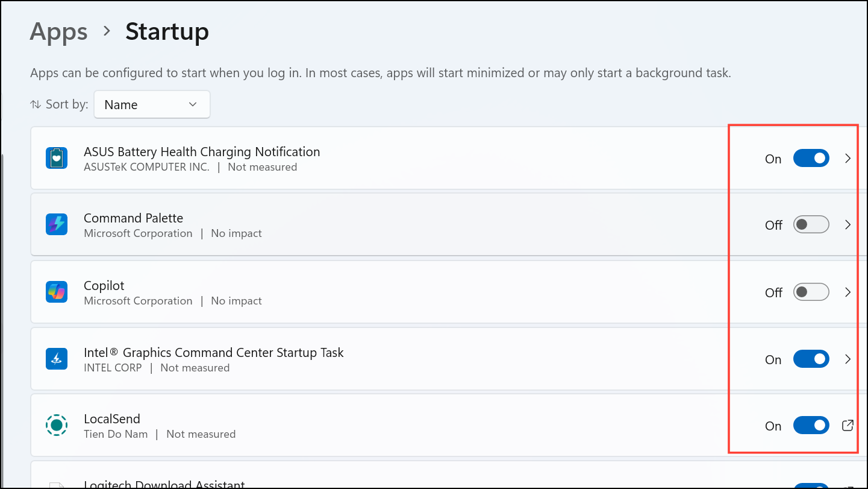This screenshot has height=489, width=868.
Task: Click the Startup breadcrumb heading
Action: pyautogui.click(x=167, y=31)
